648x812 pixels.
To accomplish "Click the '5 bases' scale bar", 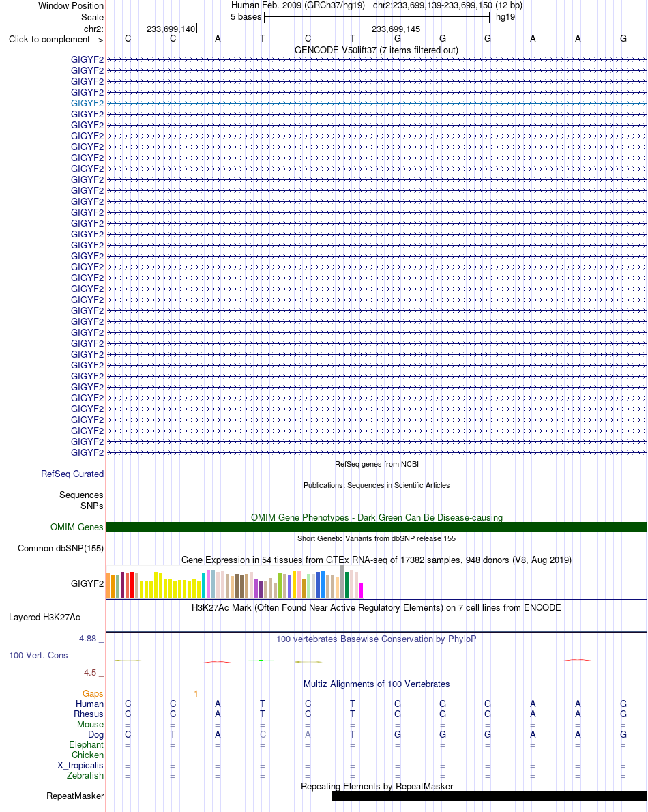I will (x=377, y=17).
